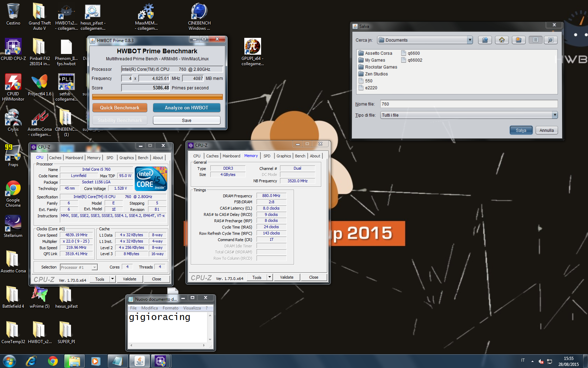Expand the Tipo di file dropdown
The image size is (588, 368).
point(554,115)
